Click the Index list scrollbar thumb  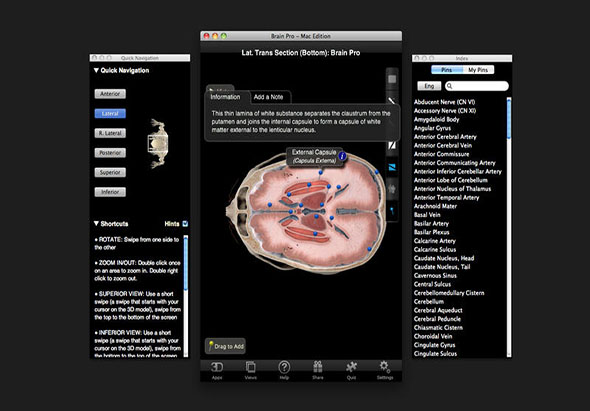pos(509,118)
